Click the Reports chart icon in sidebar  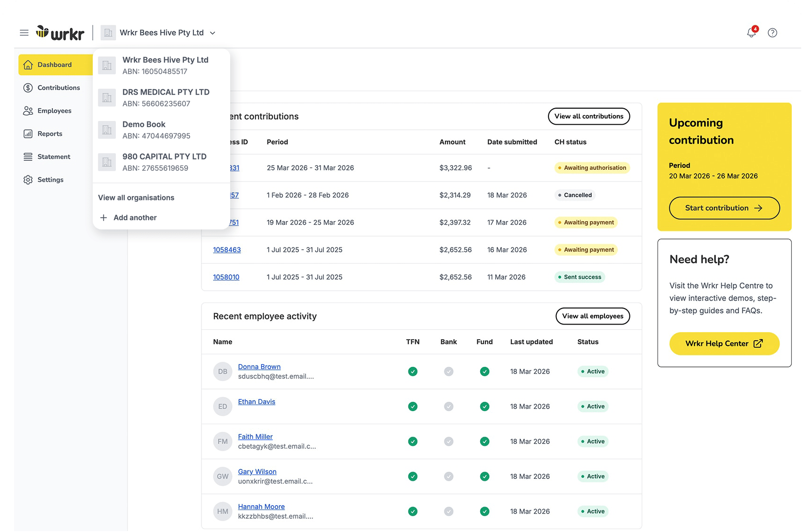point(28,134)
